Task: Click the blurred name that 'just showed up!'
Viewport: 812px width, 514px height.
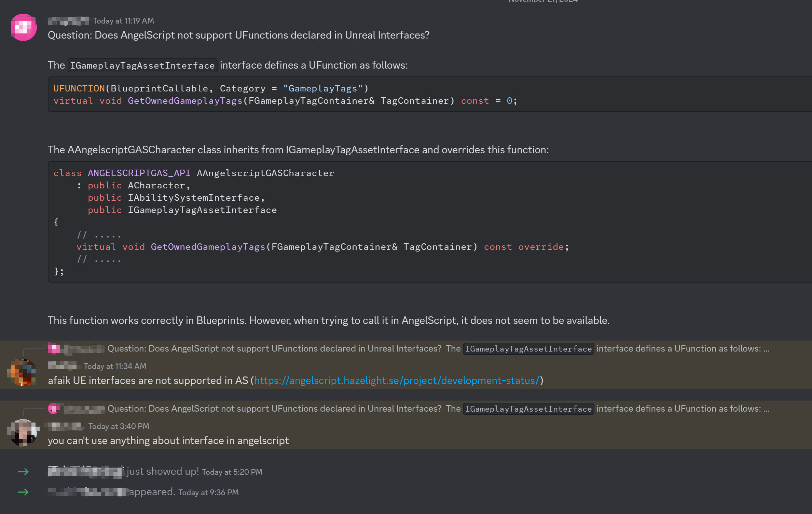Action: [x=86, y=472]
